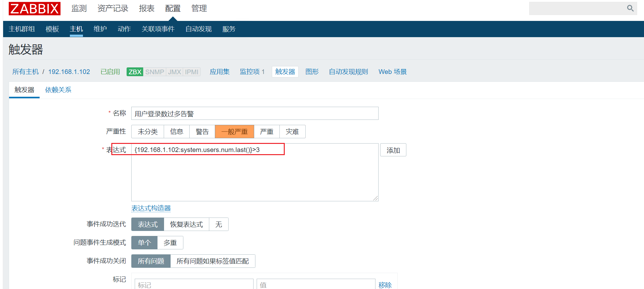Click the JMX availability badge
The height and width of the screenshot is (289, 644).
tap(174, 72)
